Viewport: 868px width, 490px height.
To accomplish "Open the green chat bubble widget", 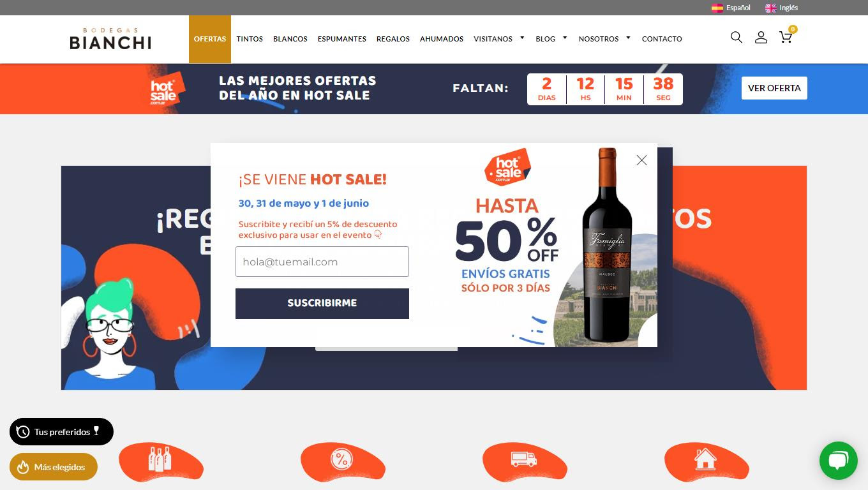I will pos(839,461).
